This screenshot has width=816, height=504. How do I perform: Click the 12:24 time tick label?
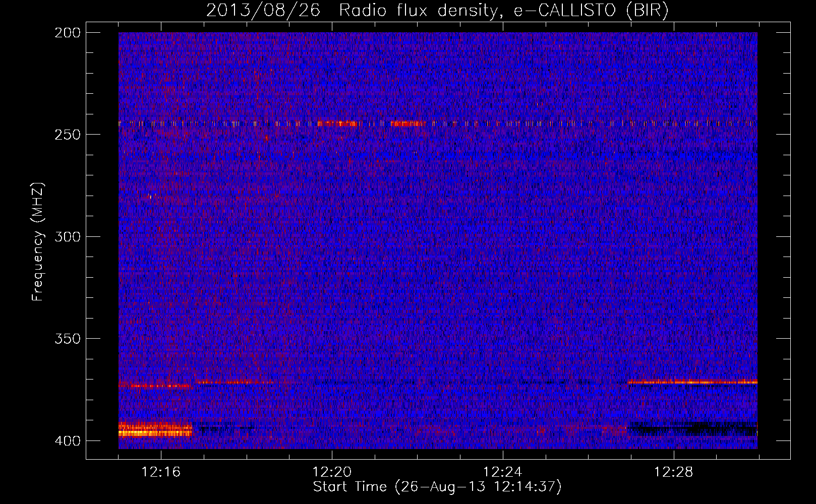(502, 472)
